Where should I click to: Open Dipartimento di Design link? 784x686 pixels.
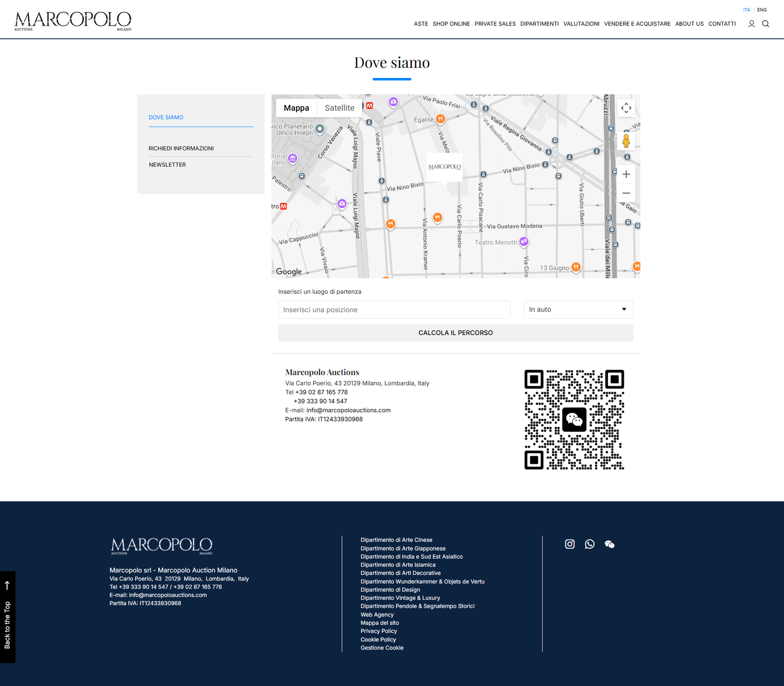(x=390, y=590)
